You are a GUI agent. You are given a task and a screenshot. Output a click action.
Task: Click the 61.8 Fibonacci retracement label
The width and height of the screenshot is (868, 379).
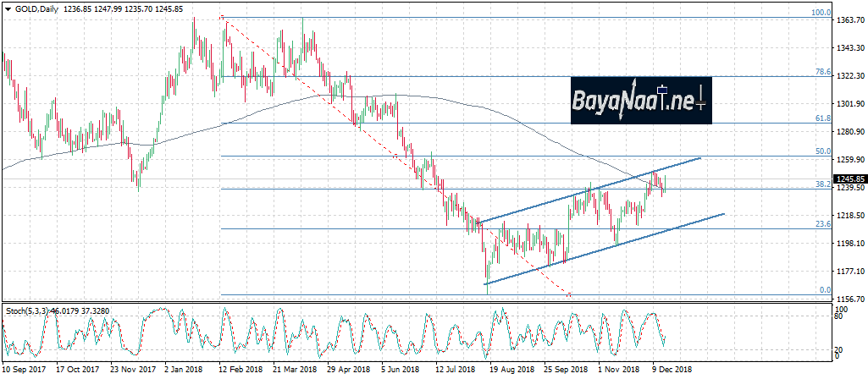(821, 119)
